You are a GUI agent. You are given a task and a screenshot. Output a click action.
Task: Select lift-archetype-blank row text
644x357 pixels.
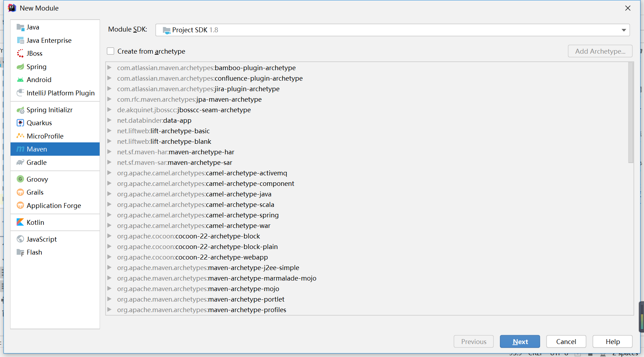click(x=164, y=141)
